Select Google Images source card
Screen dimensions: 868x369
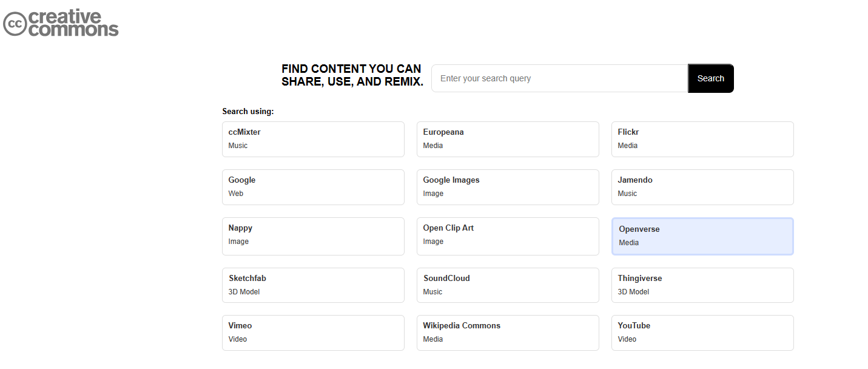[x=508, y=187]
